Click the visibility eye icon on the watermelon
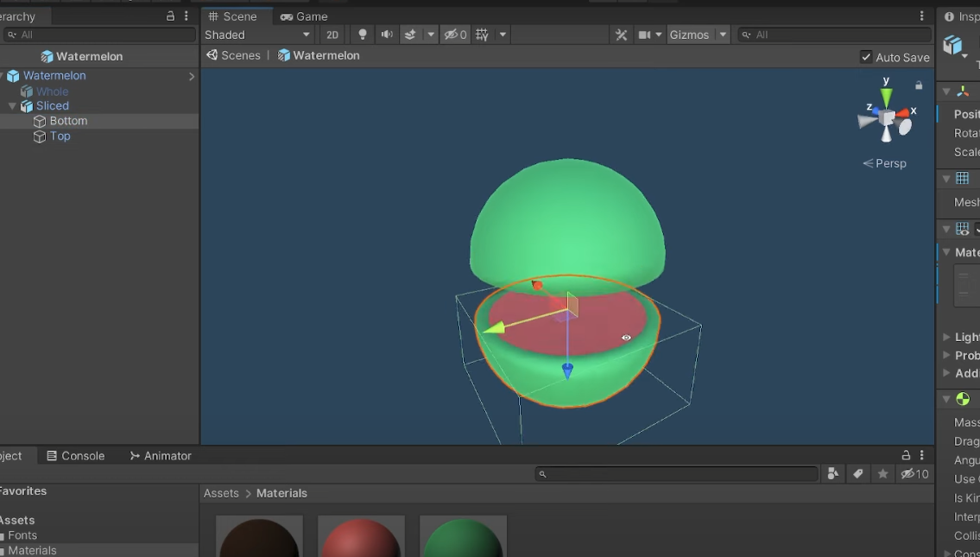The width and height of the screenshot is (980, 557). pos(626,338)
